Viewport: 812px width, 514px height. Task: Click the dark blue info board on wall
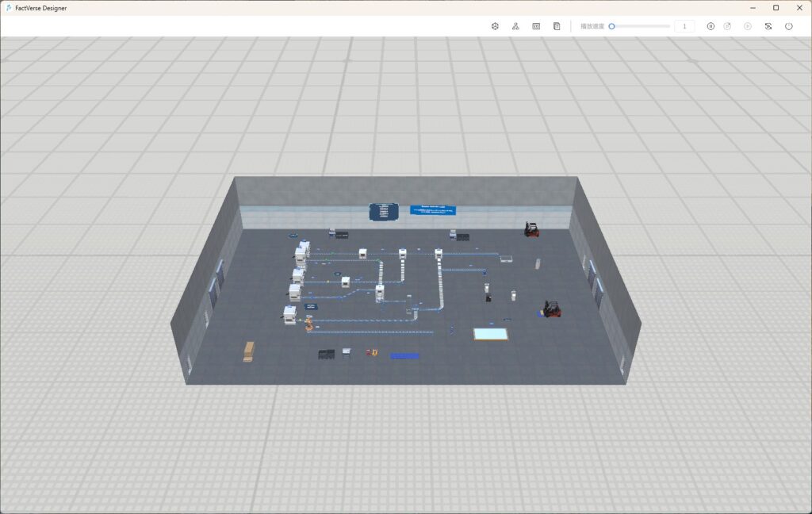(x=384, y=212)
